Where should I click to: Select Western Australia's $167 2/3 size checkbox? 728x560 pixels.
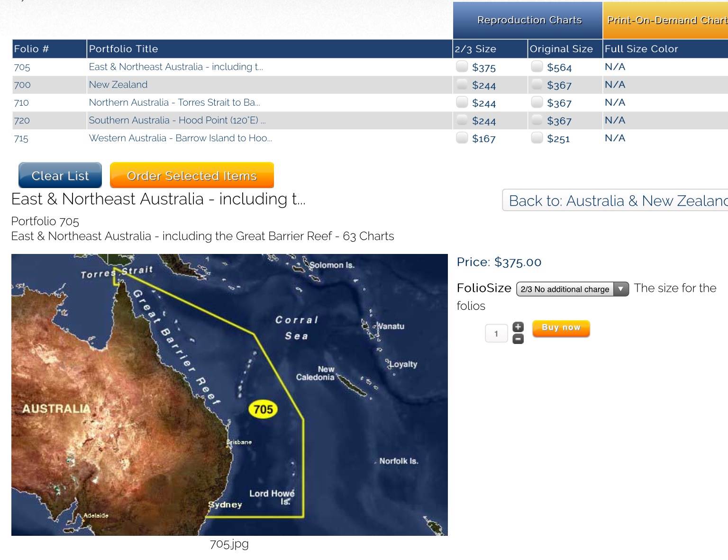462,138
